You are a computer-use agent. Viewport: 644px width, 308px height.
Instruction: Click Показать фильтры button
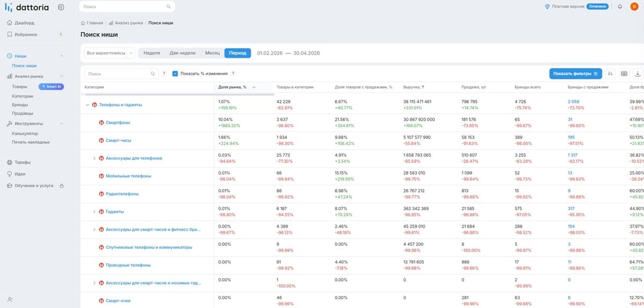tap(575, 74)
